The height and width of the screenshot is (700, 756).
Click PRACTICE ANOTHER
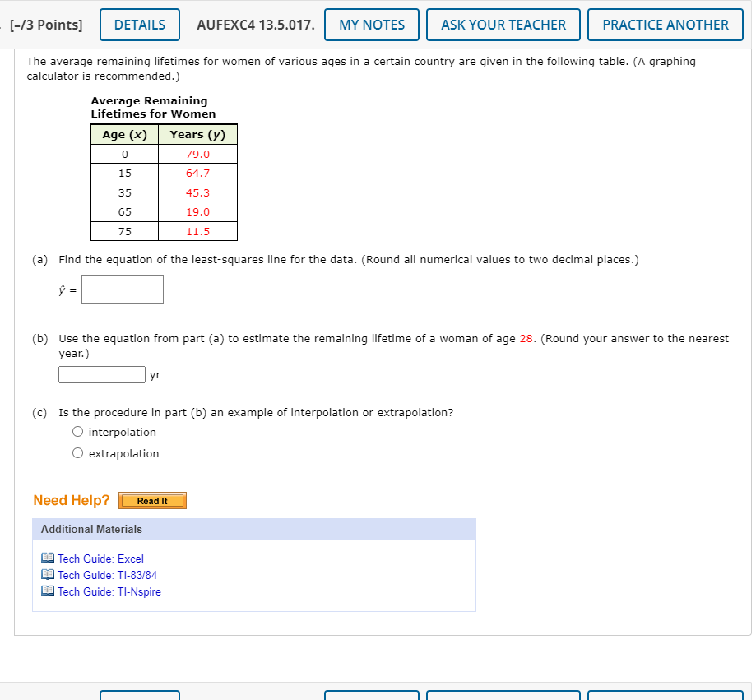click(x=665, y=25)
